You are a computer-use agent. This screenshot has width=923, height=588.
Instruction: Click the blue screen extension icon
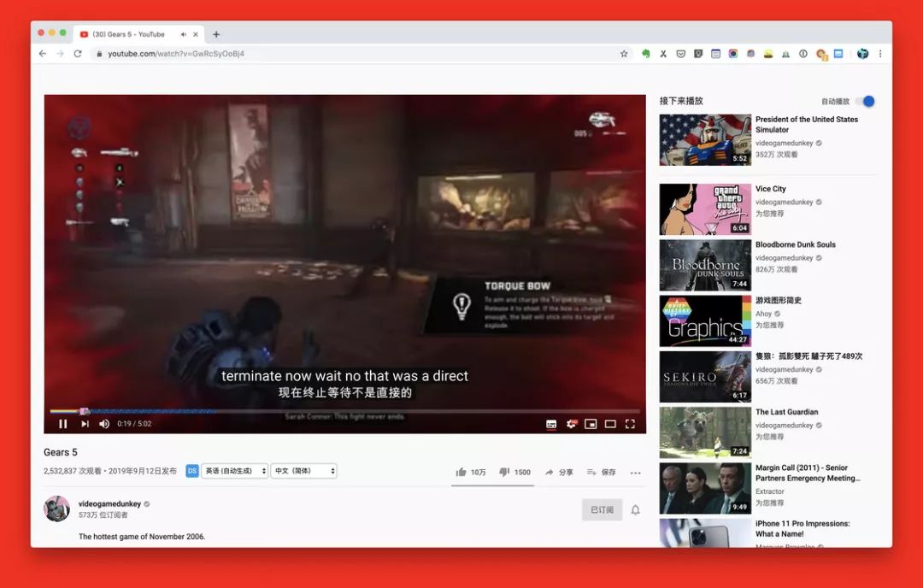pos(838,54)
